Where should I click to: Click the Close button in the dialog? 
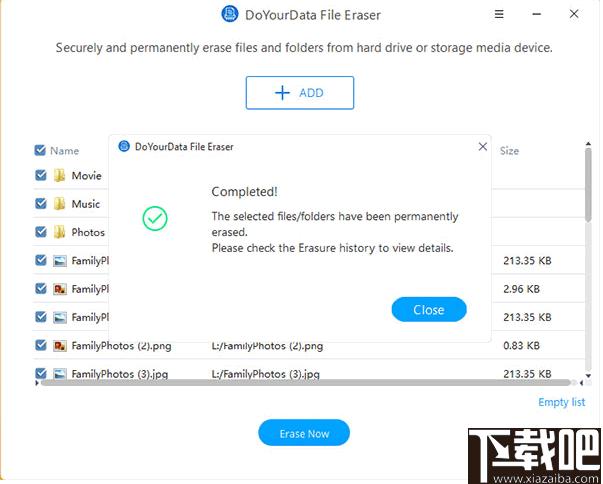click(429, 309)
